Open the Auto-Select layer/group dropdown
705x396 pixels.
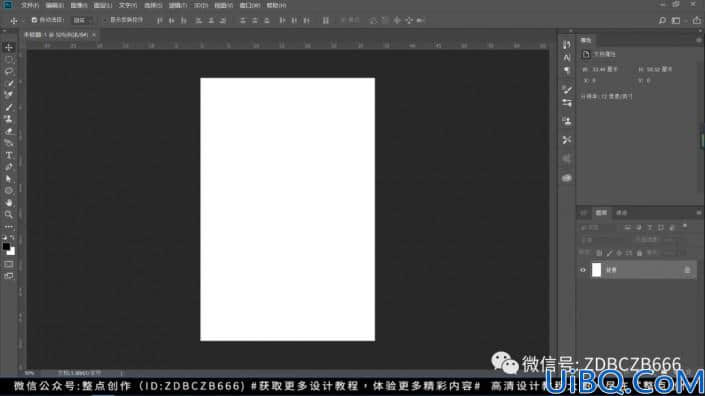pos(83,20)
